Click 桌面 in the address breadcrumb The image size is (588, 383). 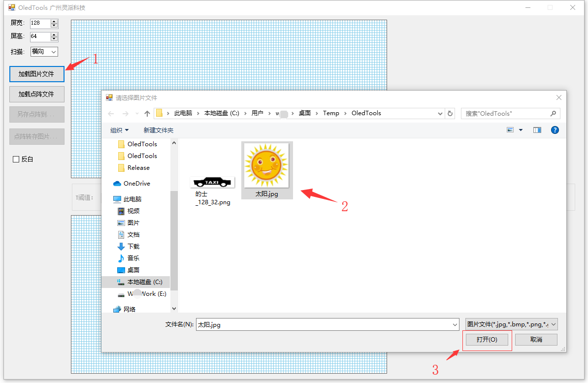click(x=304, y=113)
